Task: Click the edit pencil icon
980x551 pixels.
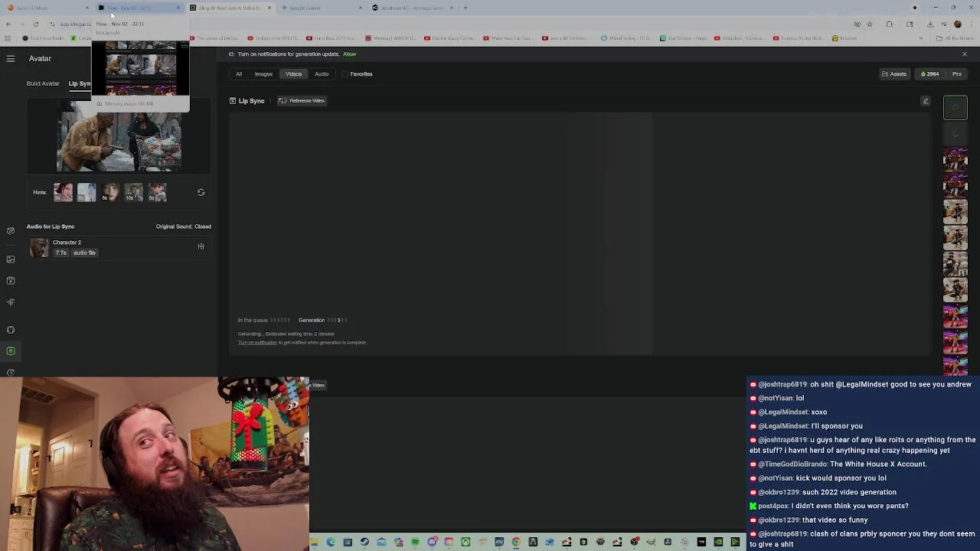Action: pyautogui.click(x=925, y=101)
